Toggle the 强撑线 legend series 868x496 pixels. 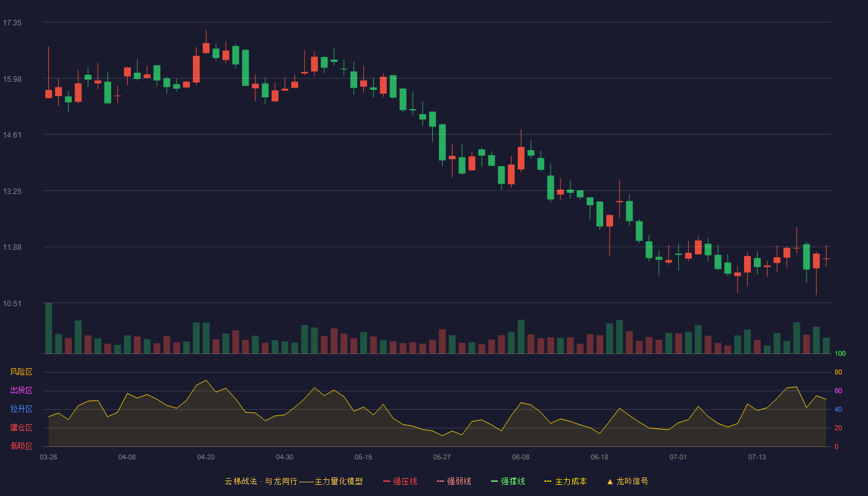point(508,481)
